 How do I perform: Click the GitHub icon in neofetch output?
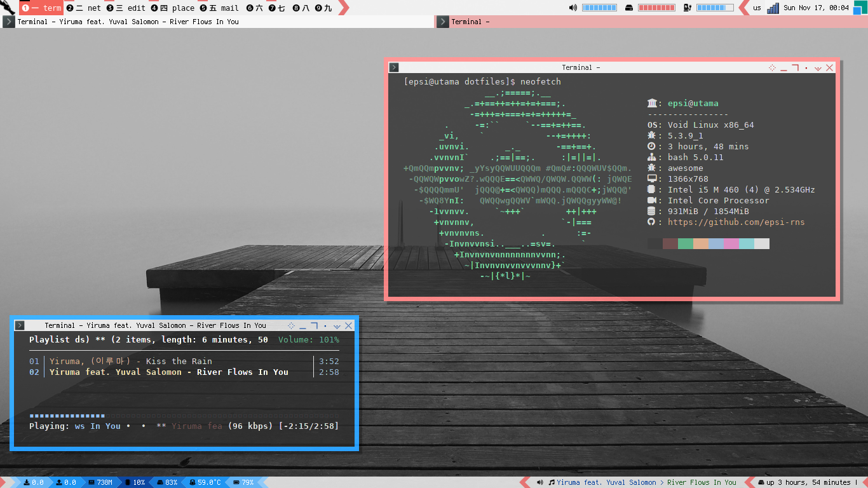coord(651,222)
